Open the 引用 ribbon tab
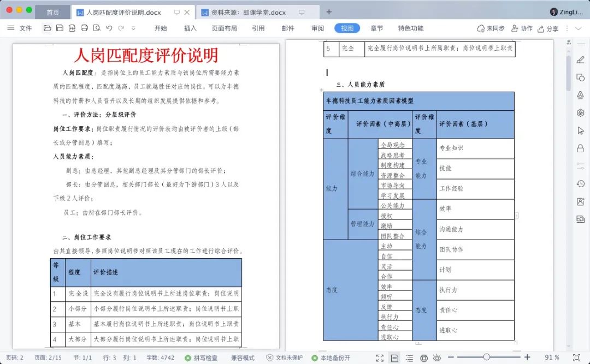Viewport: 590px width, 364px height. click(258, 28)
